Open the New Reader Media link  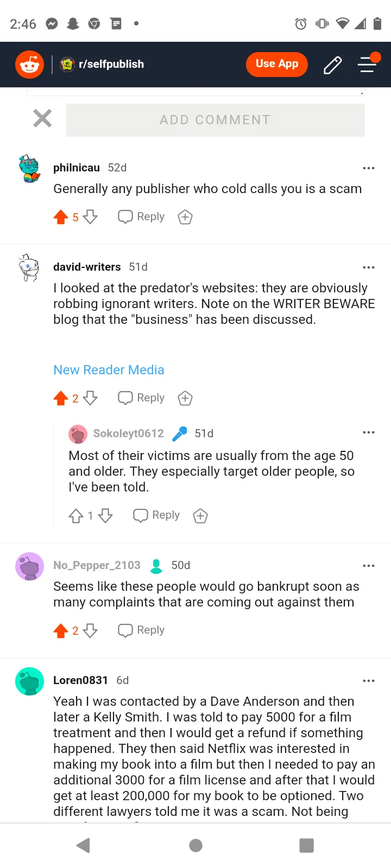(109, 370)
